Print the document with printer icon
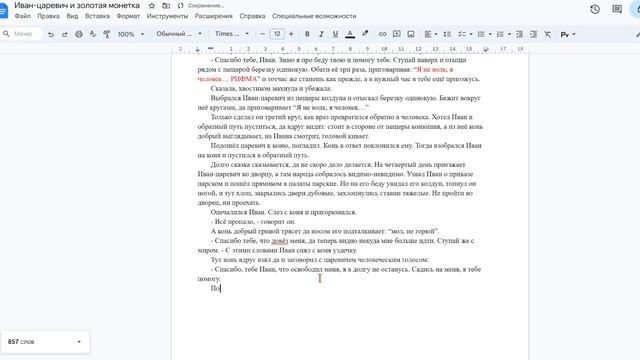640x360 pixels. click(79, 34)
